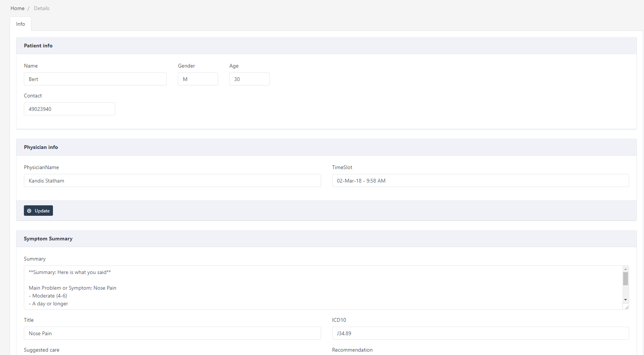Click the Age field showing 30

pos(249,79)
